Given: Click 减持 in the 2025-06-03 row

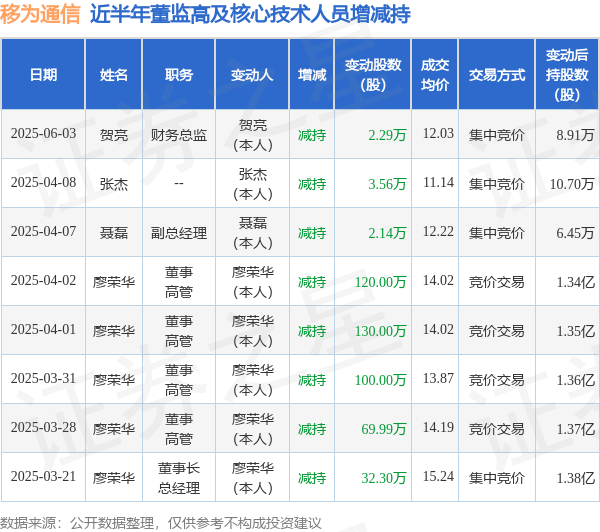Looking at the screenshot, I should (x=312, y=135).
